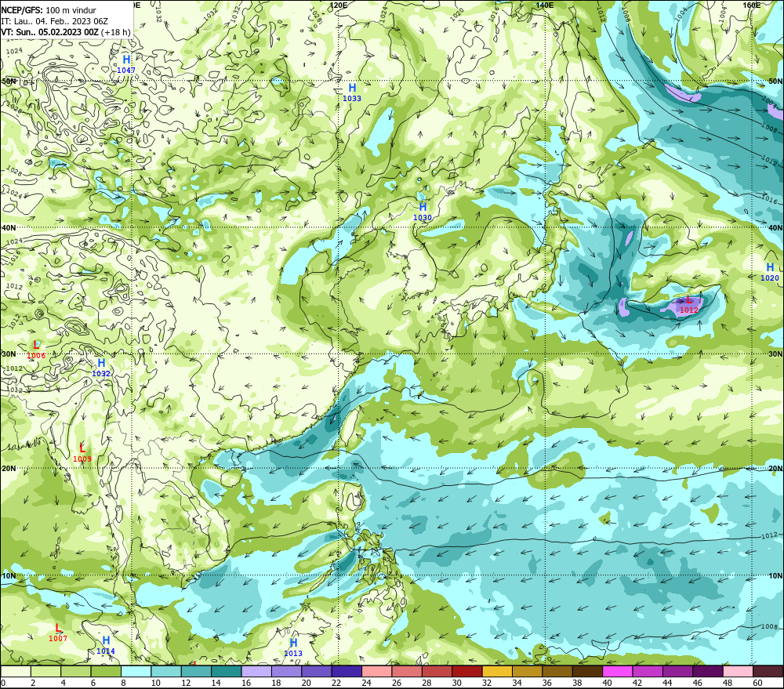Pick the light cyan 8–10 legend swatch

pos(136,671)
